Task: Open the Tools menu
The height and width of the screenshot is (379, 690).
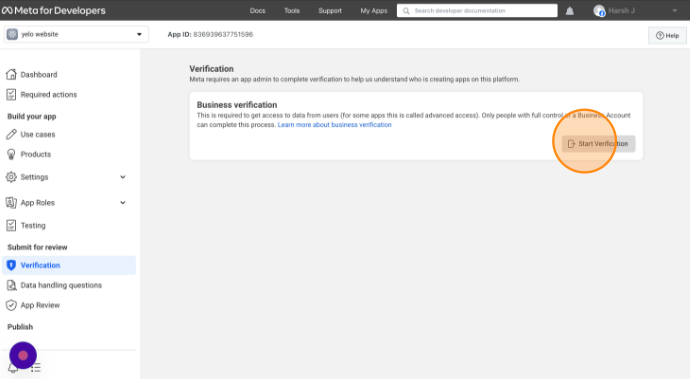Action: (x=292, y=11)
